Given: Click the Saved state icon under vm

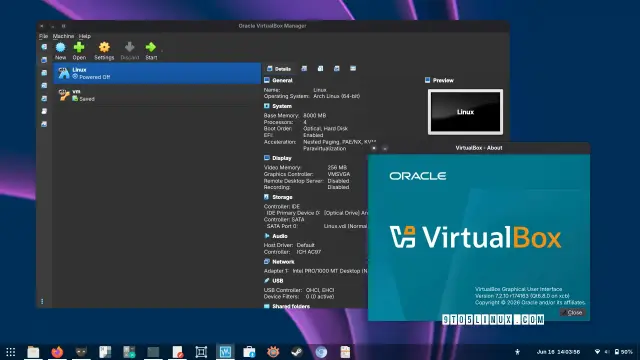Looking at the screenshot, I should pyautogui.click(x=75, y=99).
